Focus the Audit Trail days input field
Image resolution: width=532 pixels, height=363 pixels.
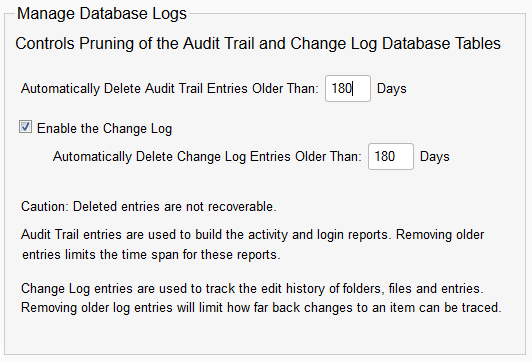(348, 89)
